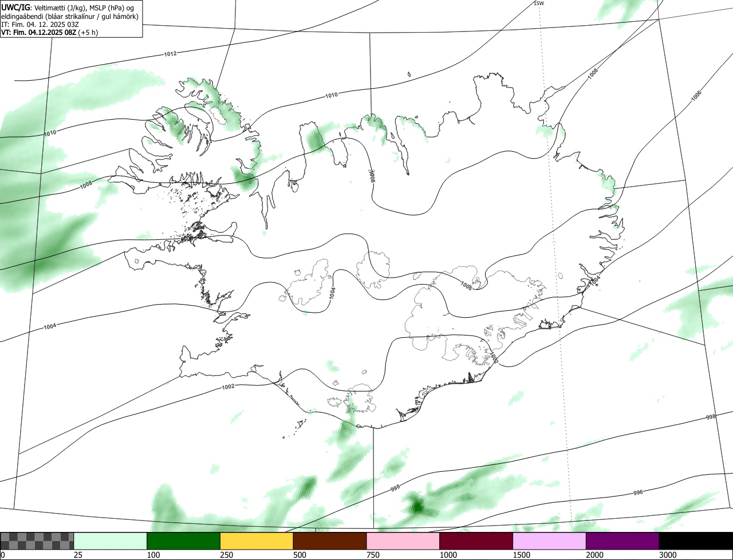Click the light pink legend swatch

[x=403, y=541]
